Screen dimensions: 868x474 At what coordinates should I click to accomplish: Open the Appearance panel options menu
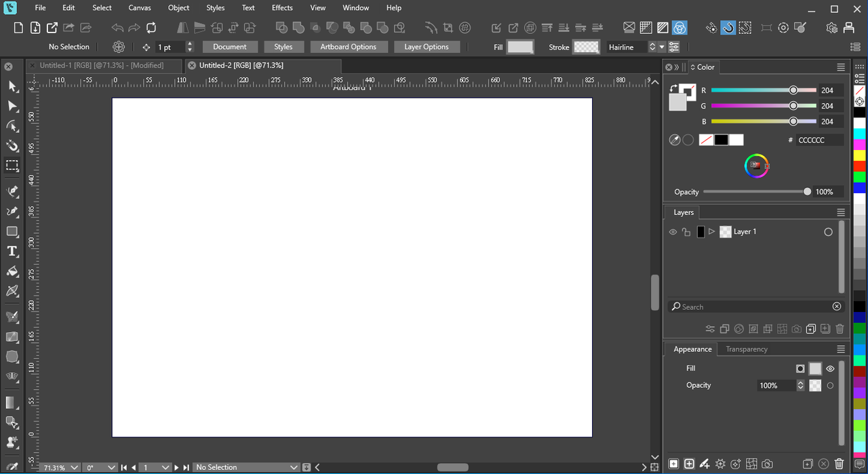(841, 349)
